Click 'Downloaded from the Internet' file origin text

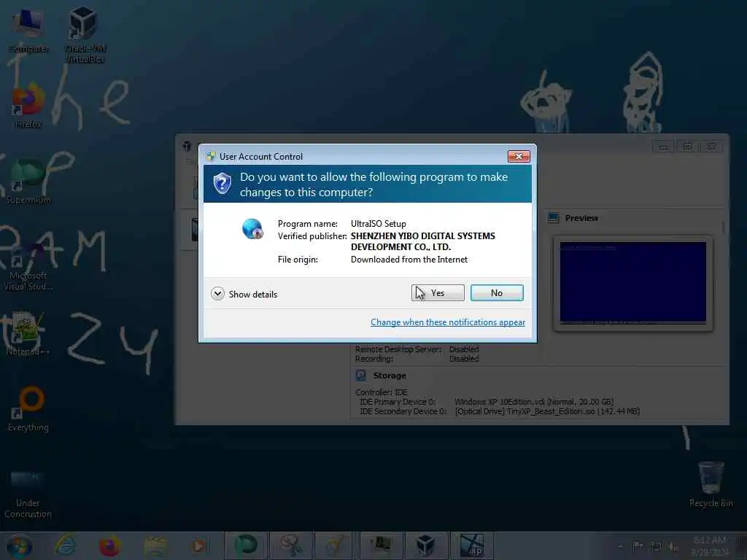click(409, 260)
